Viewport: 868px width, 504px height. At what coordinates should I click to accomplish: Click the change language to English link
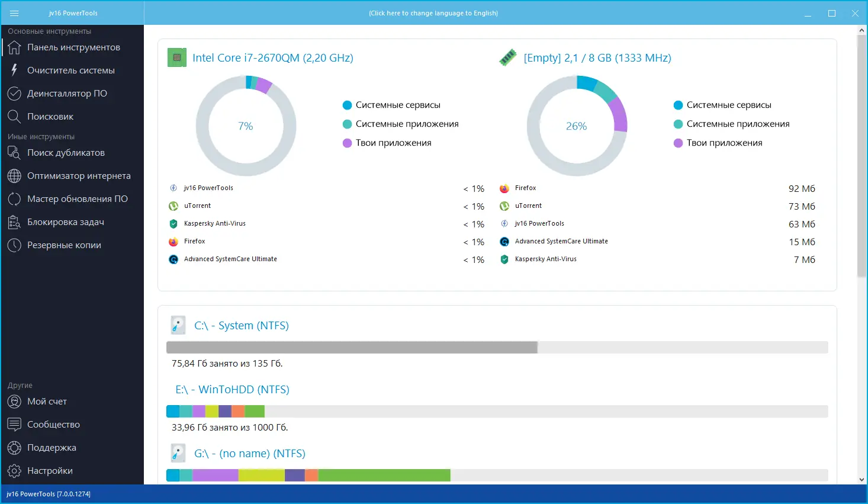[433, 13]
